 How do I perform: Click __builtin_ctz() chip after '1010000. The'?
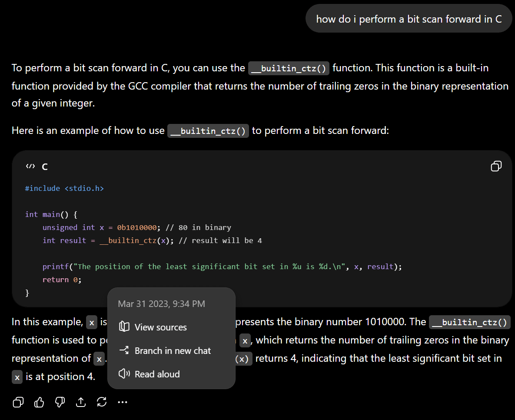(x=470, y=323)
